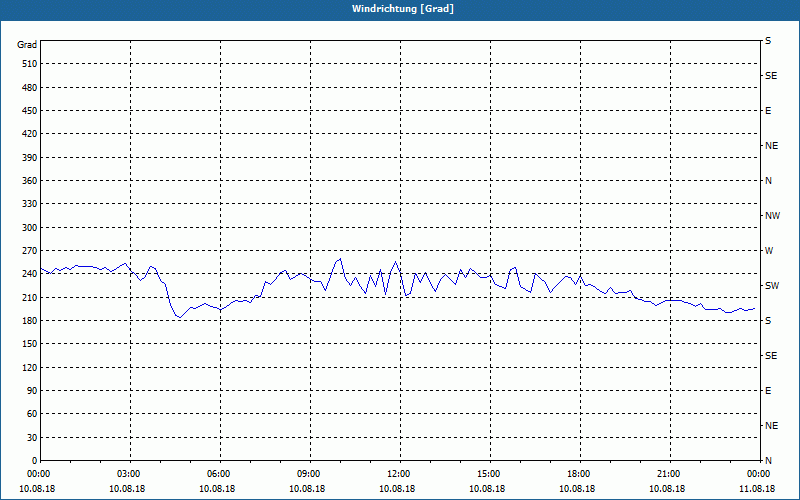Click the N compass label beside 0
Viewport: 800px width, 500px height.
(x=768, y=461)
